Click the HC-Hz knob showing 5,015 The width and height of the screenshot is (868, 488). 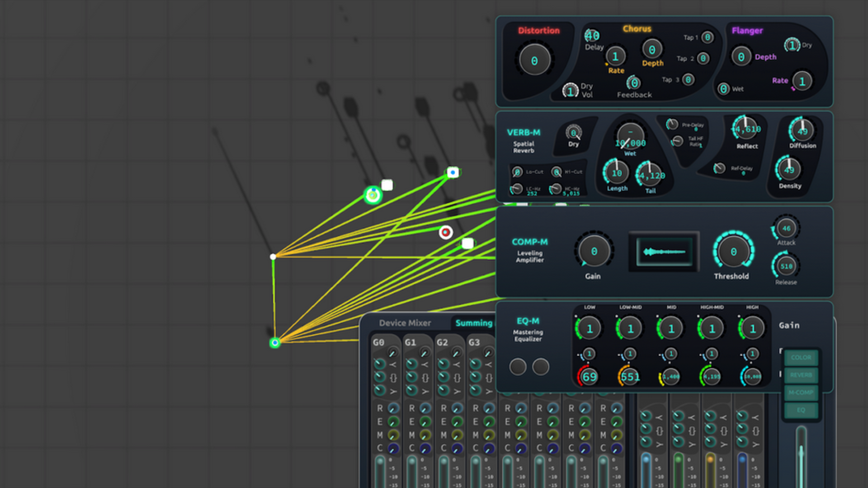coord(556,189)
